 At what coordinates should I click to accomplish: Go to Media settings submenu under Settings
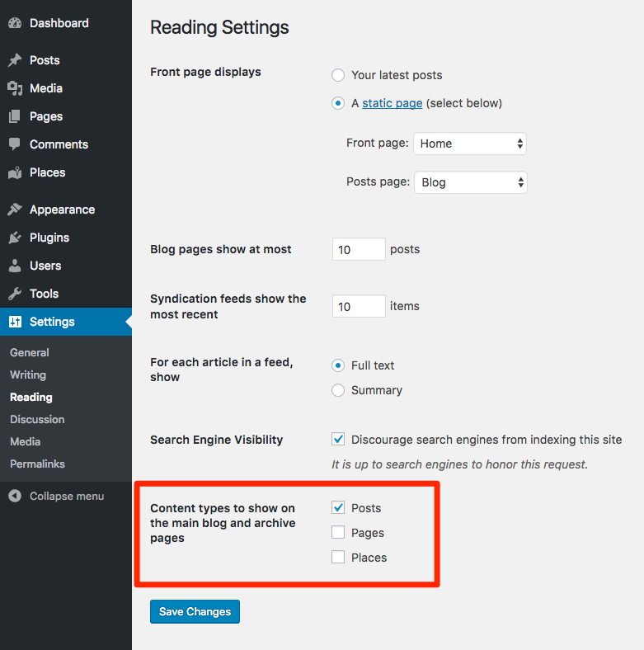tap(26, 442)
